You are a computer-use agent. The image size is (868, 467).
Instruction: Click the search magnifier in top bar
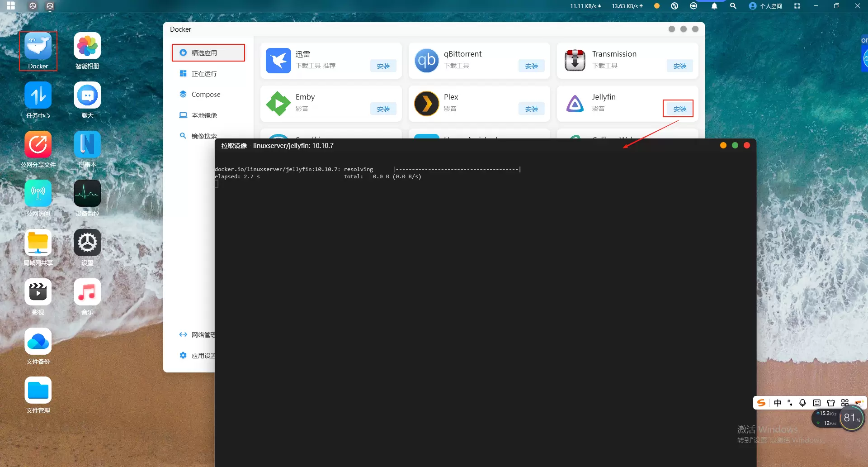(x=733, y=6)
